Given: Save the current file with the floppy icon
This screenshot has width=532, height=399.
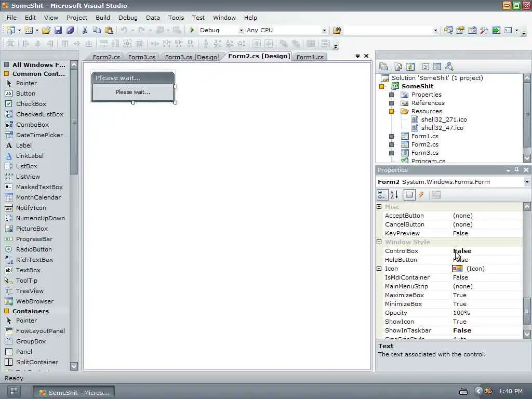Looking at the screenshot, I should 58,30.
